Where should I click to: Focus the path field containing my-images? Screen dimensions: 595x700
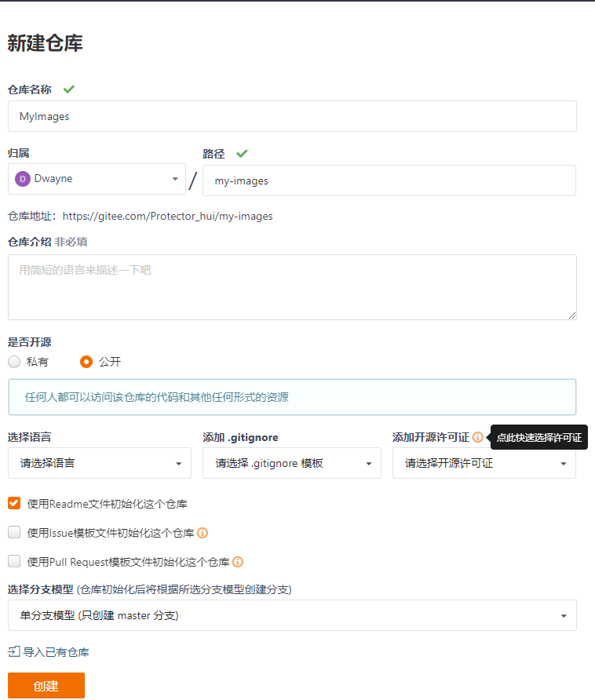pyautogui.click(x=389, y=180)
